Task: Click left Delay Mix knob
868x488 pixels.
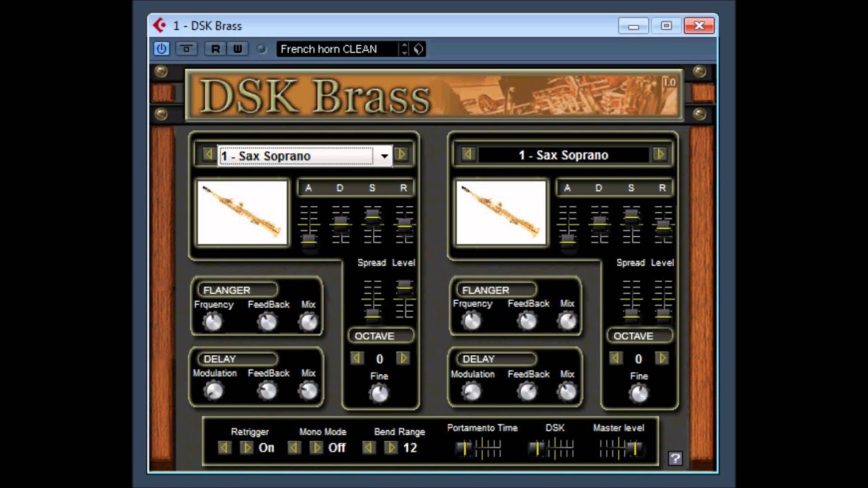Action: point(309,390)
